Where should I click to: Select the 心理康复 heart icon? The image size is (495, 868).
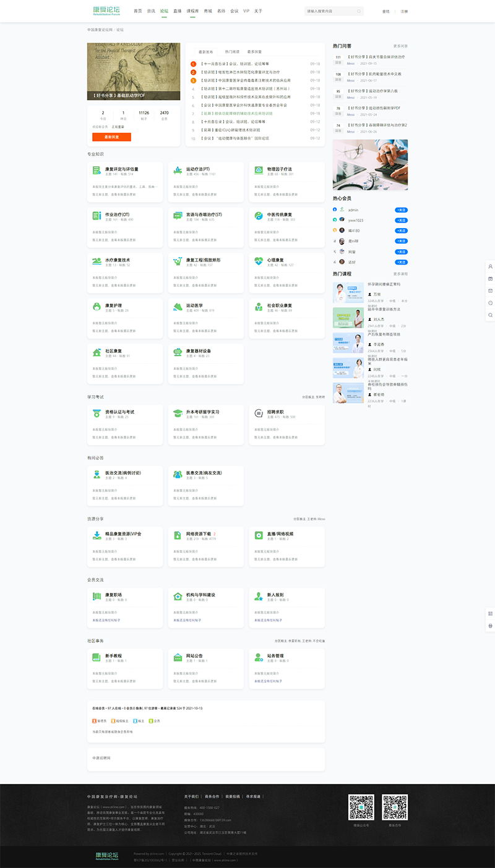click(x=259, y=261)
